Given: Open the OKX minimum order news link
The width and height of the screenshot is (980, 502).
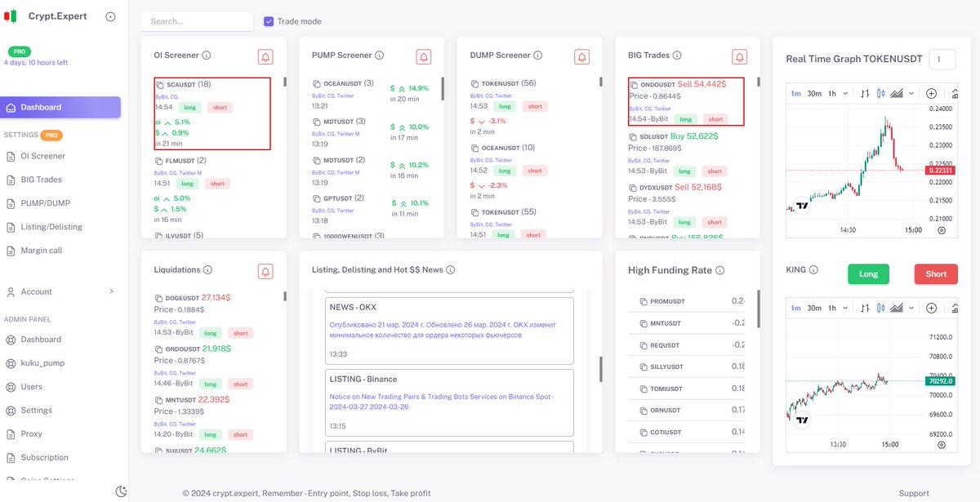Looking at the screenshot, I should point(442,329).
